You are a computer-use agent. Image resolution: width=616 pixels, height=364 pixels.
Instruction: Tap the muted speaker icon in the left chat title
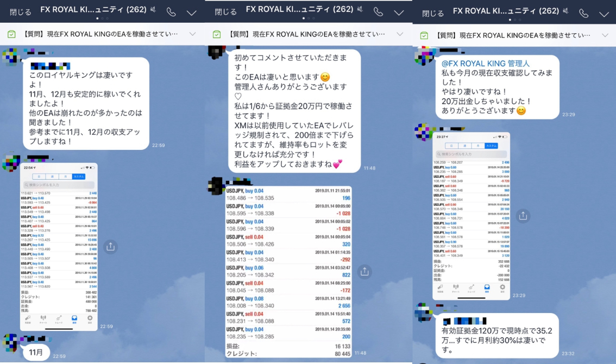pyautogui.click(x=153, y=9)
